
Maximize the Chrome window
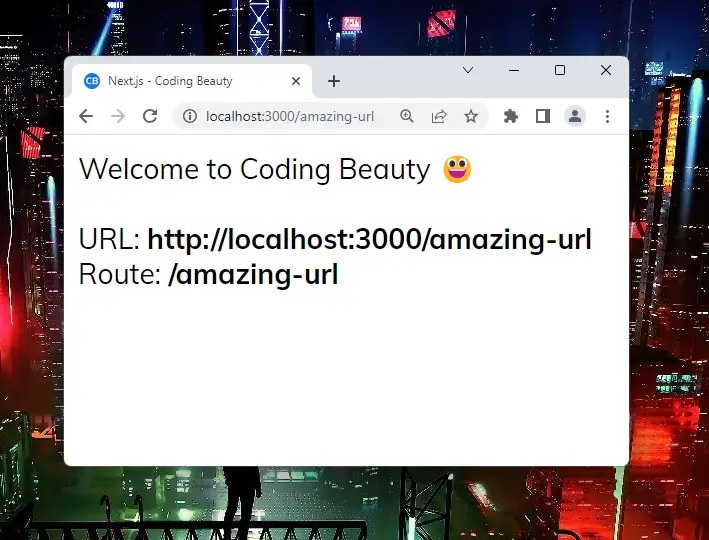tap(560, 70)
